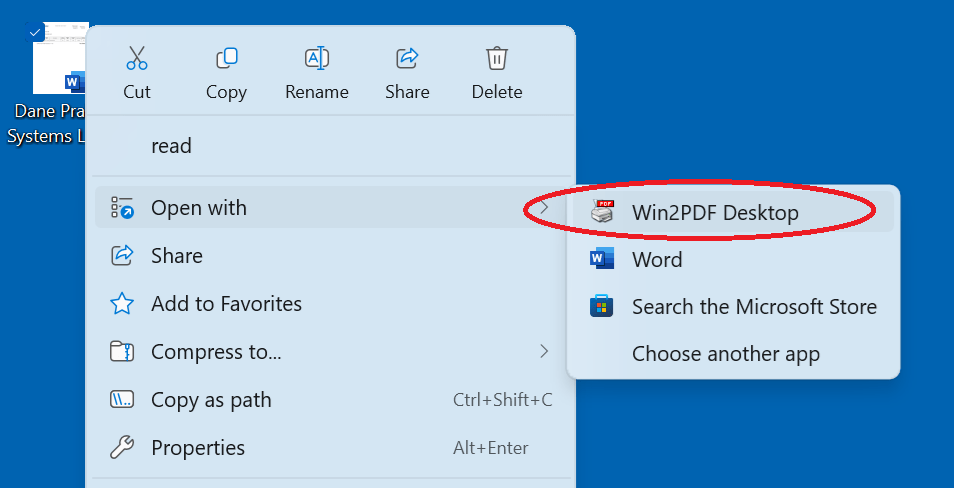This screenshot has width=954, height=488.
Task: Select the Word document desktop thumbnail
Action: [x=58, y=62]
